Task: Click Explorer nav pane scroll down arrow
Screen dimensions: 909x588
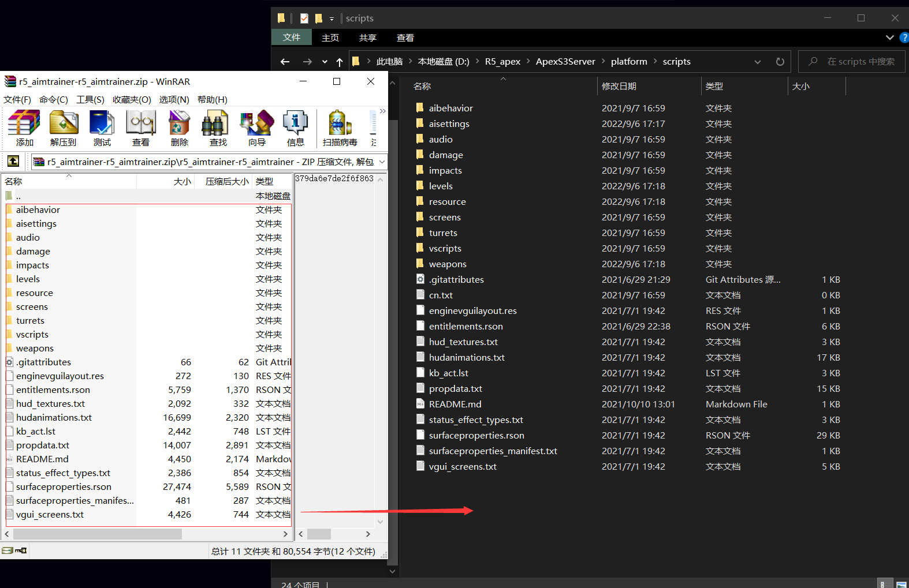Action: click(393, 571)
